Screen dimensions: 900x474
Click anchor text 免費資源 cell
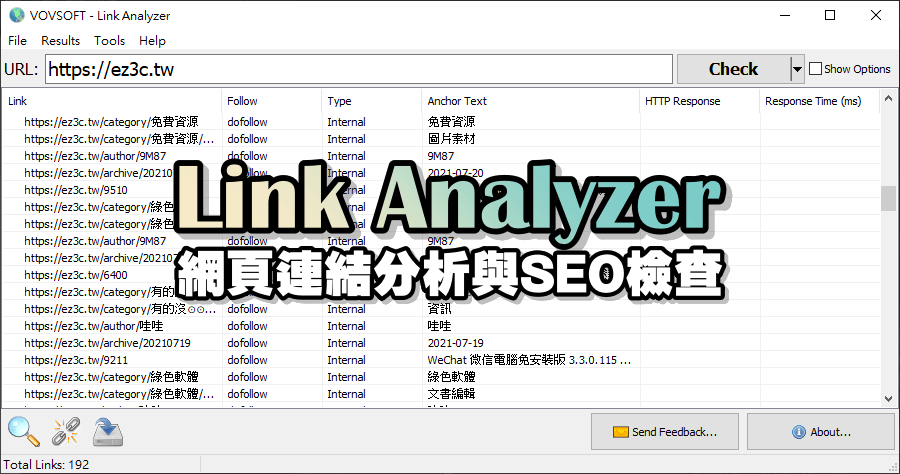click(452, 122)
